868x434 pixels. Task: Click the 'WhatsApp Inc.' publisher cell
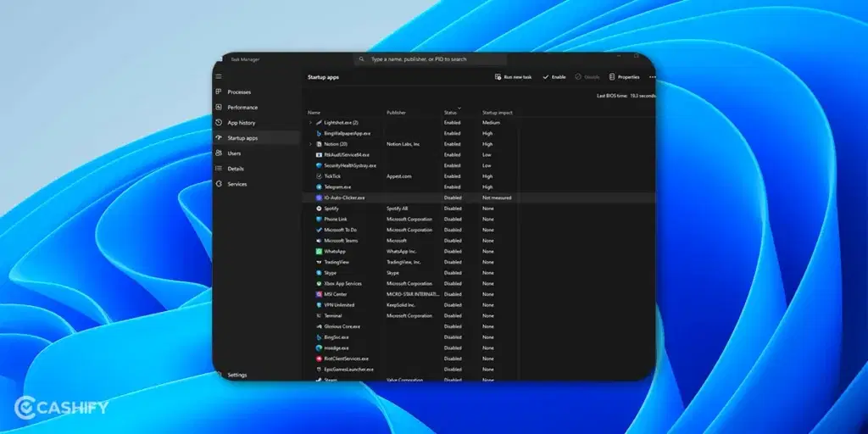pyautogui.click(x=401, y=251)
